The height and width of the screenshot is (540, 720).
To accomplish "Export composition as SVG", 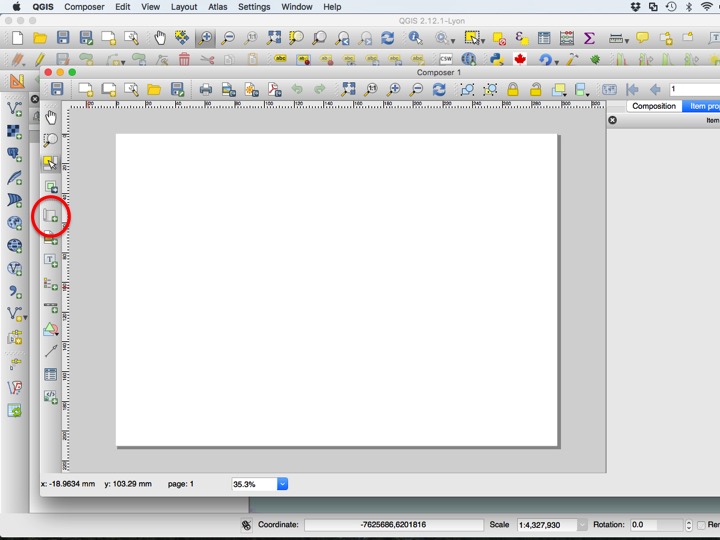I will pos(252,89).
